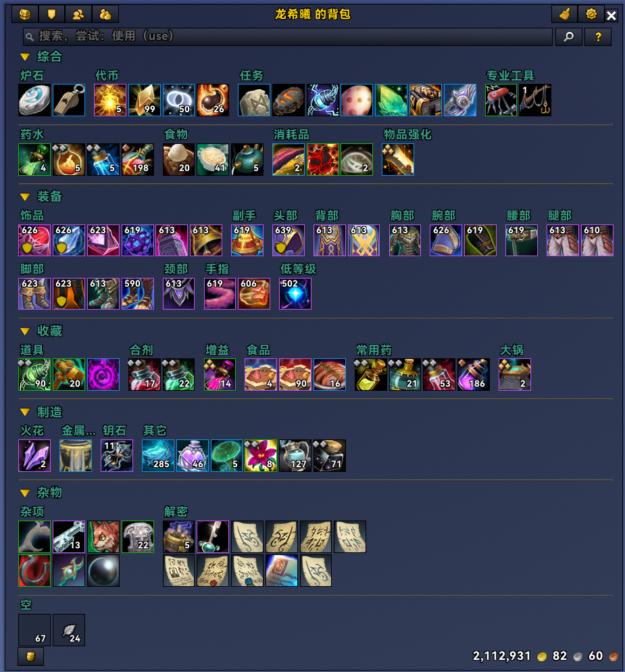625x672 pixels.
Task: Select the item level 639 head piece
Action: point(289,241)
